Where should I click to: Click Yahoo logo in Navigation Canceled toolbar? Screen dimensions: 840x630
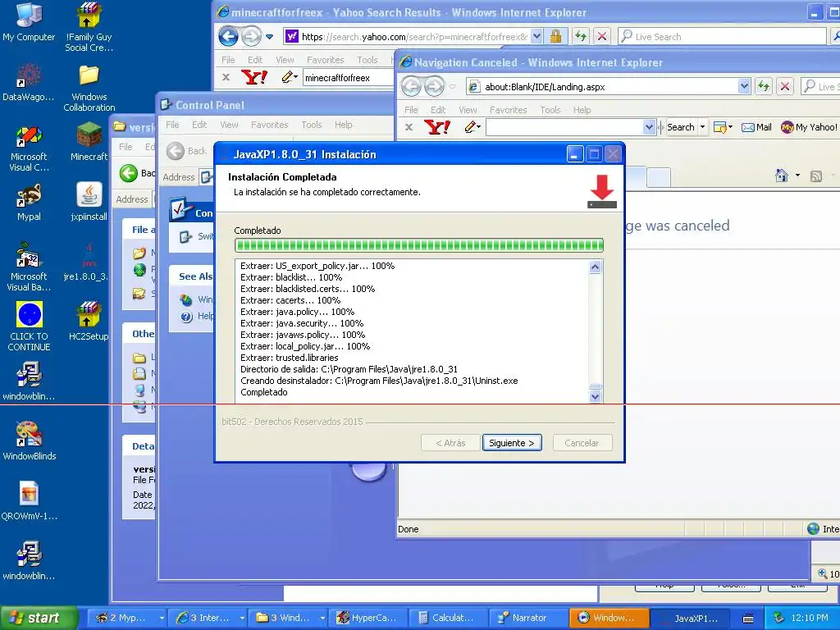click(437, 127)
